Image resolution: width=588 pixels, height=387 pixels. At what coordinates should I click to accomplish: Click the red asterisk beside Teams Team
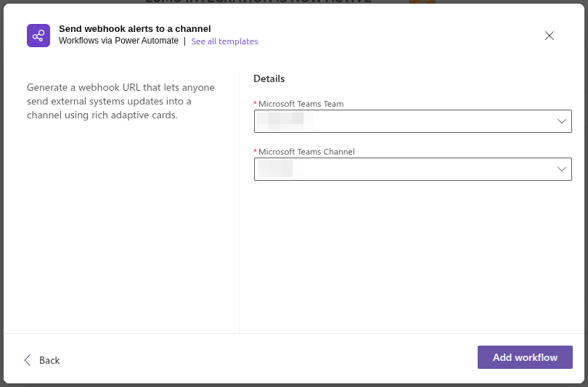coord(256,104)
